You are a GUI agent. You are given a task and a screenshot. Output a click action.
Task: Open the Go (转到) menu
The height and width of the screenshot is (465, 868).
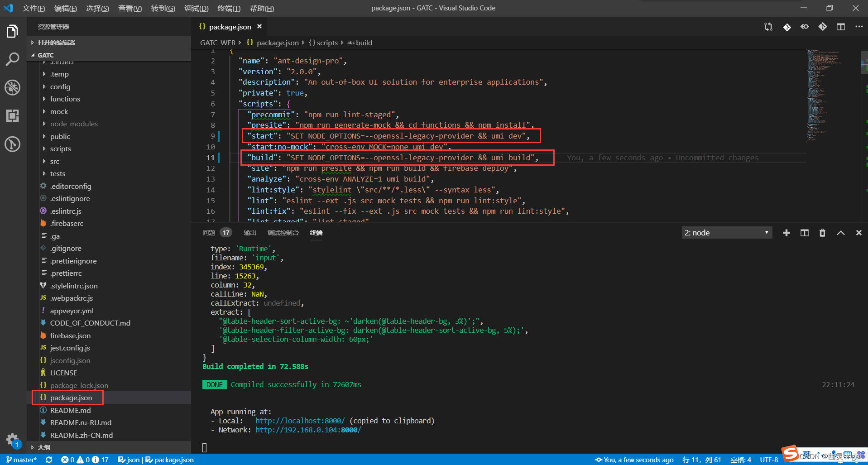tap(163, 8)
